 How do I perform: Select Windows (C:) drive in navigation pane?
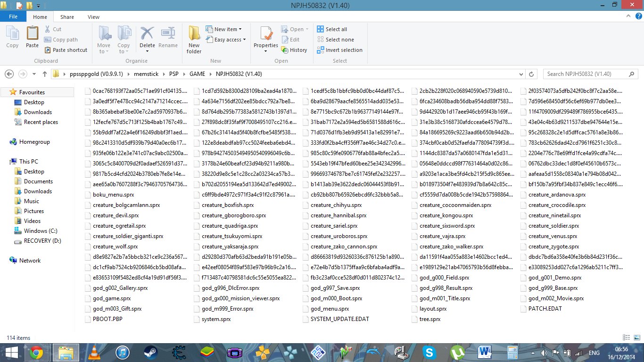(x=41, y=231)
